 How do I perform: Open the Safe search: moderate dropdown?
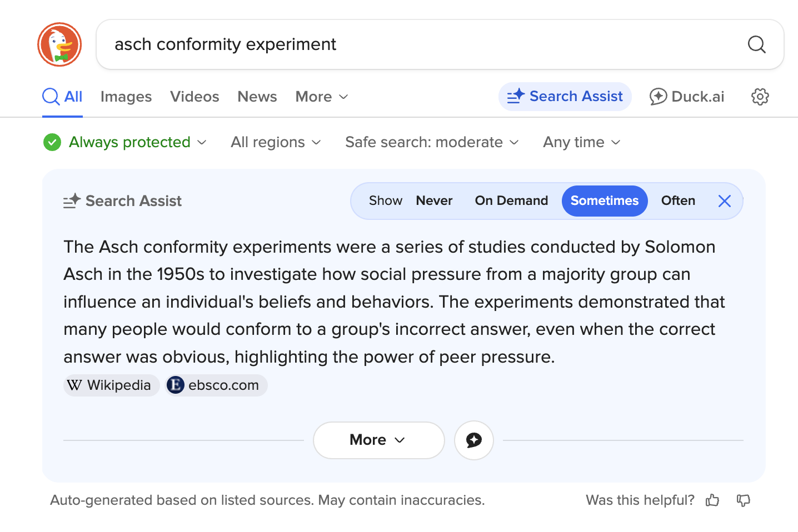click(x=432, y=143)
